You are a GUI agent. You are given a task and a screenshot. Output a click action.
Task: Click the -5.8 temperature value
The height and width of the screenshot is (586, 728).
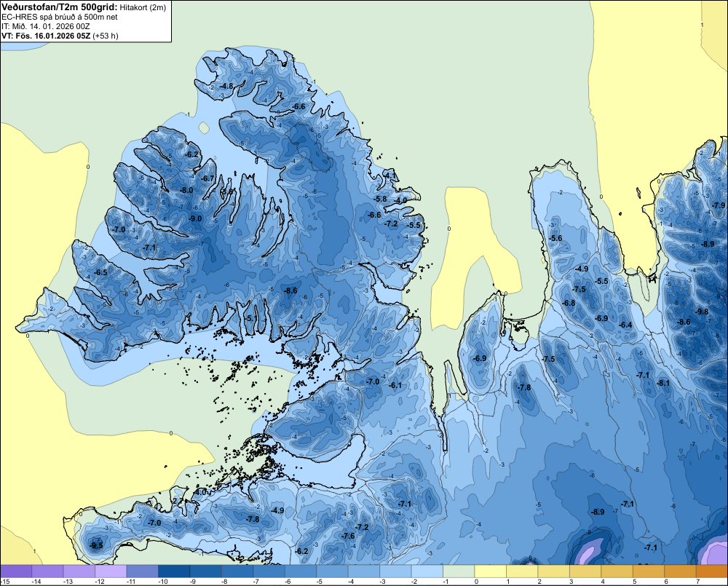pos(380,199)
